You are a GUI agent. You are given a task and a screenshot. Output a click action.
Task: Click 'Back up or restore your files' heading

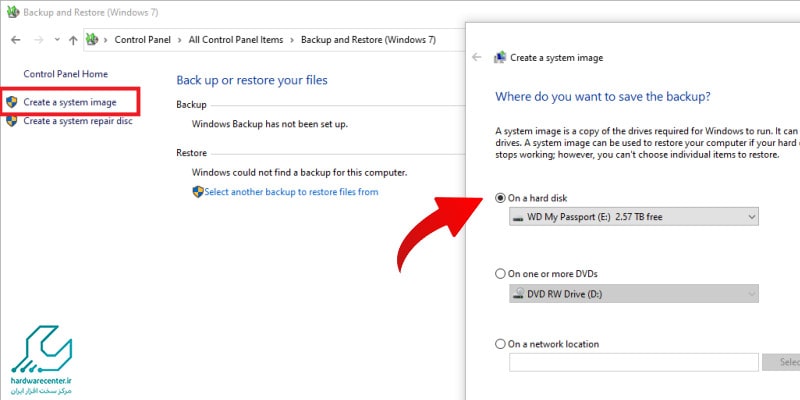(252, 80)
